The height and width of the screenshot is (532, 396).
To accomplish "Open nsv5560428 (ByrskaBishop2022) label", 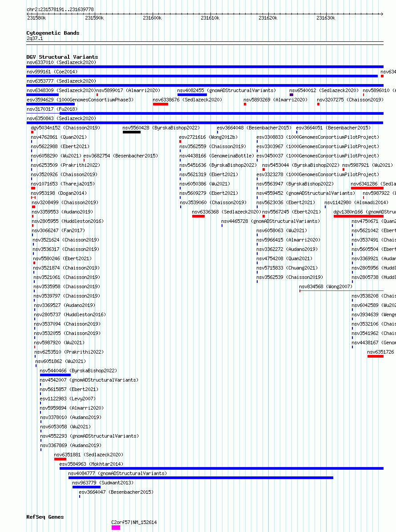I will pyautogui.click(x=161, y=128).
